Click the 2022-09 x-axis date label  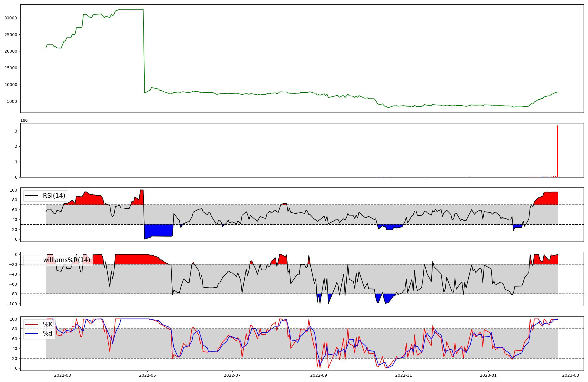click(x=318, y=375)
